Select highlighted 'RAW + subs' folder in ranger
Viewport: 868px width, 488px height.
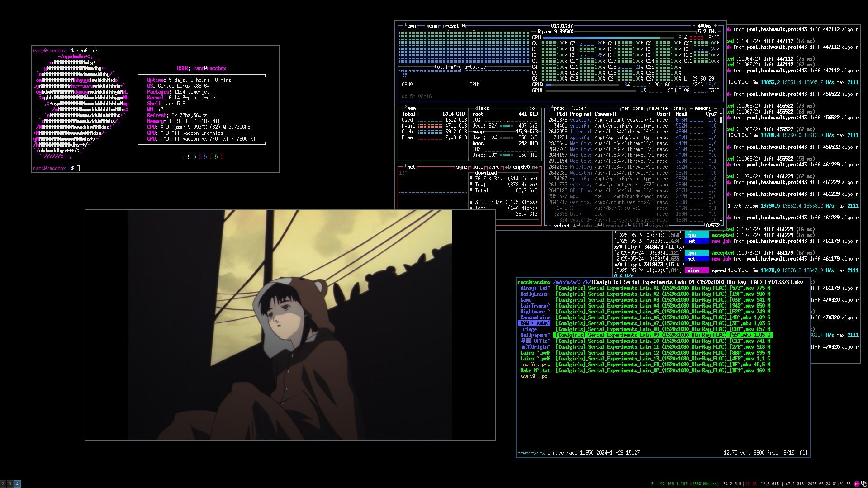pyautogui.click(x=534, y=323)
